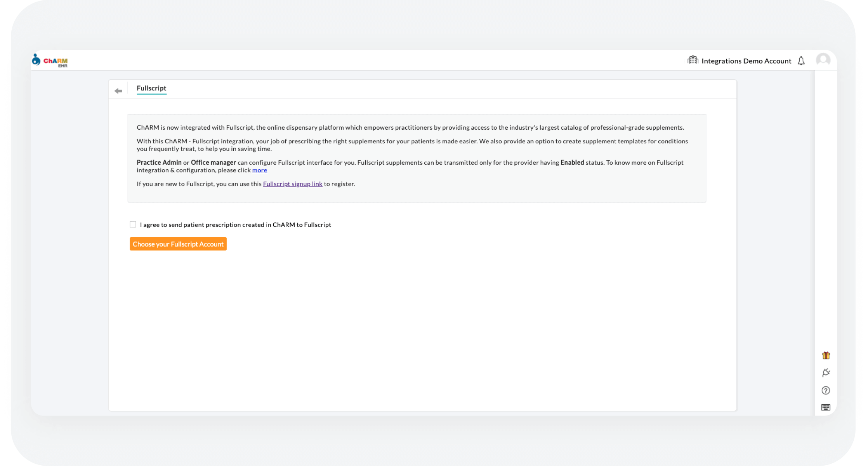Open the user profile avatar
The image size is (868, 466).
(x=823, y=60)
